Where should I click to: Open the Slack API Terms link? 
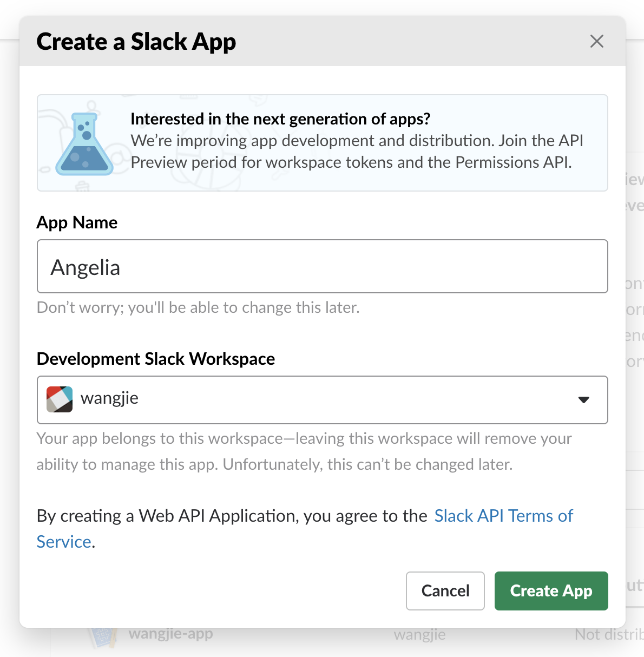click(503, 516)
